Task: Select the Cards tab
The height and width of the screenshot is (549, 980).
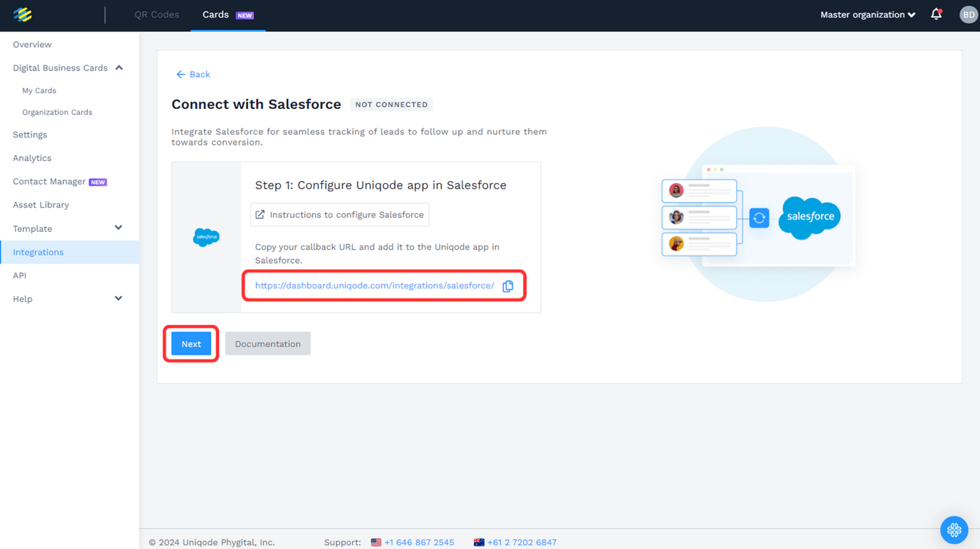Action: [228, 15]
